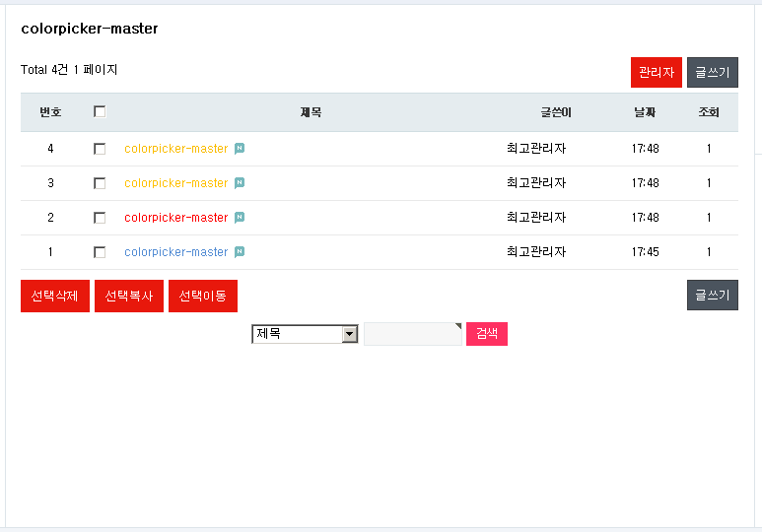Click the 선택삭제 button

click(55, 296)
